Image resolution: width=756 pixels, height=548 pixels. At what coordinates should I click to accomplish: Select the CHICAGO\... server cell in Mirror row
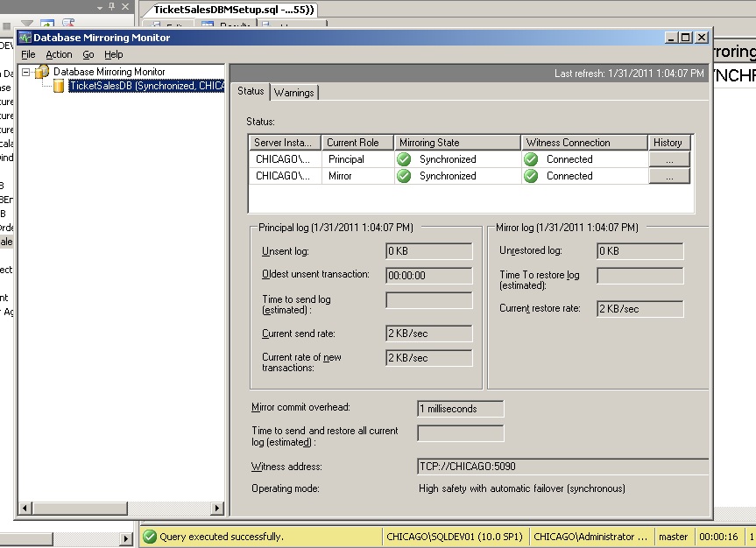point(285,177)
